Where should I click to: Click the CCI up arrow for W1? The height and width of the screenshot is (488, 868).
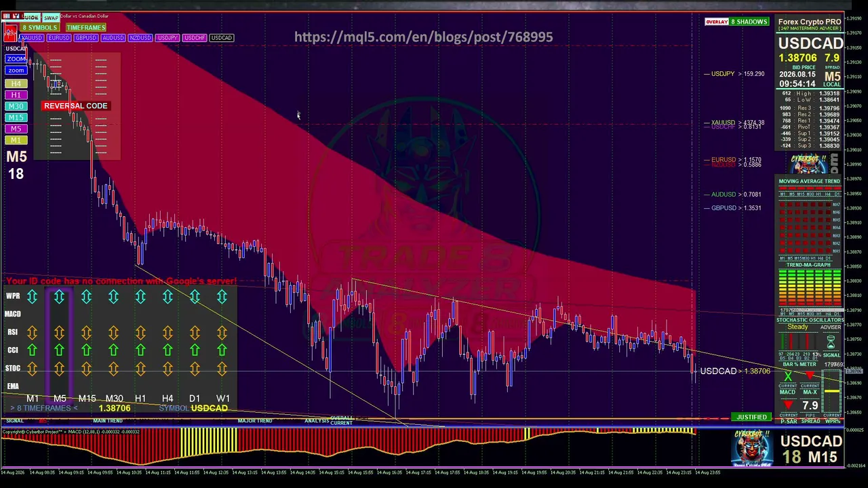222,350
